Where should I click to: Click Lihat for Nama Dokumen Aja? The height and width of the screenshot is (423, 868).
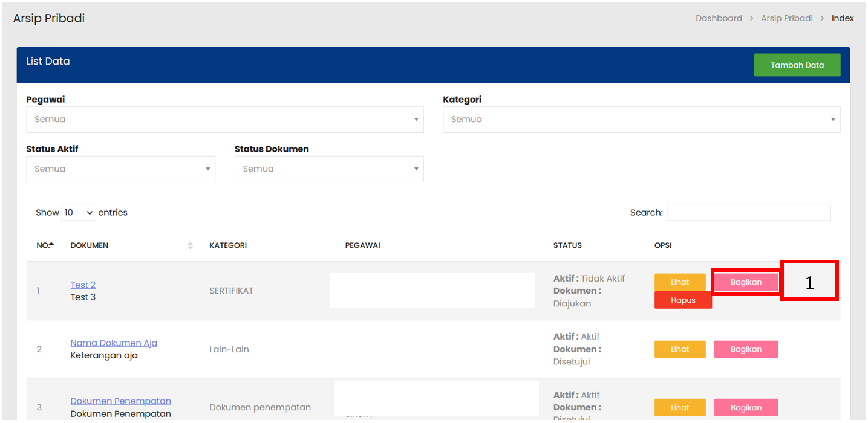coord(680,349)
